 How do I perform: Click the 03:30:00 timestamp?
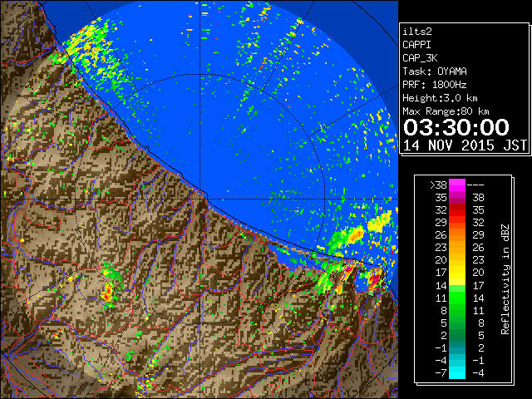[x=456, y=127]
